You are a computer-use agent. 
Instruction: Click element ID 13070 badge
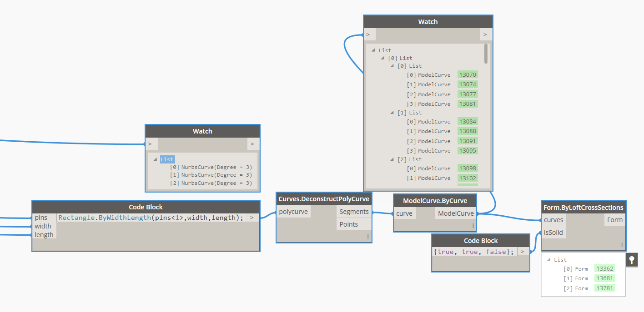point(468,75)
